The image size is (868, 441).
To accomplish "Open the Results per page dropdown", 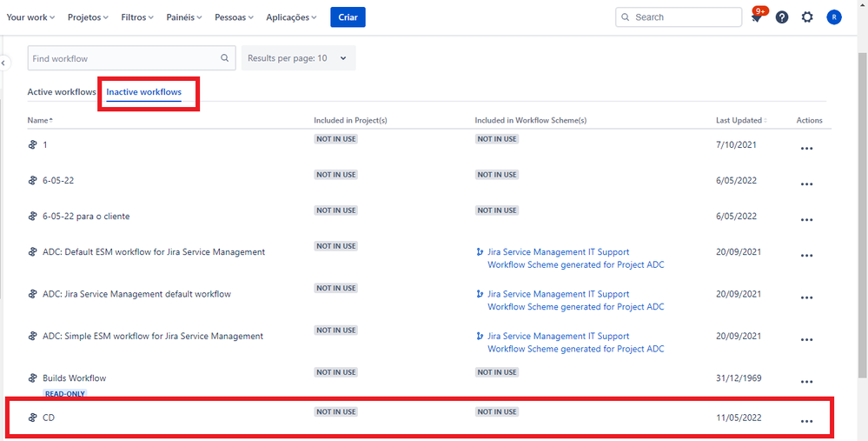I will tap(298, 58).
